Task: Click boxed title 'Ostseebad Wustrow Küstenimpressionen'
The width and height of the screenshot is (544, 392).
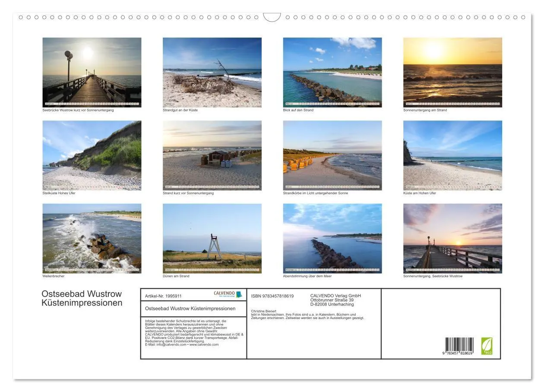Action: click(190, 308)
